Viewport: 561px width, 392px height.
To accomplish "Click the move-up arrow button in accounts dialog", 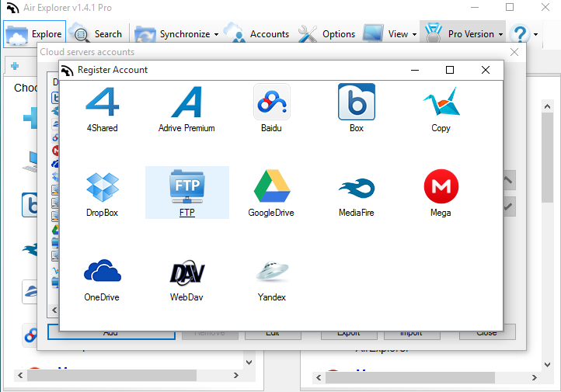I will click(509, 180).
